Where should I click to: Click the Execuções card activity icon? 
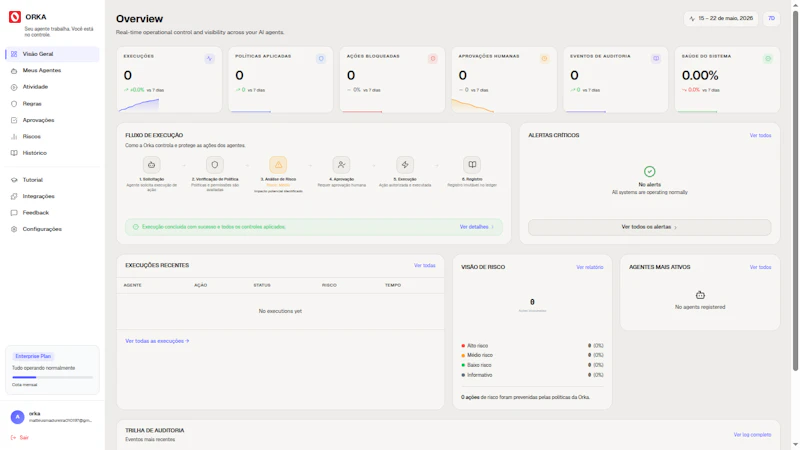209,59
